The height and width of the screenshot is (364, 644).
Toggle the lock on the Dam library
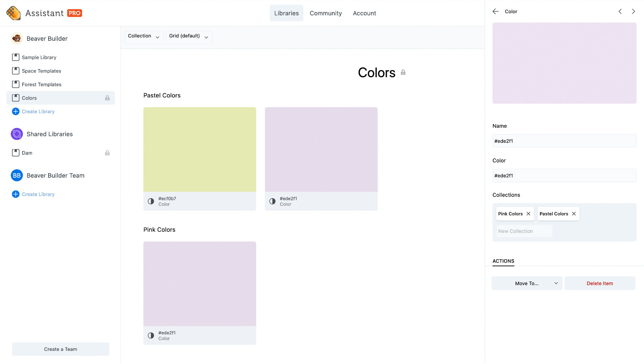107,153
